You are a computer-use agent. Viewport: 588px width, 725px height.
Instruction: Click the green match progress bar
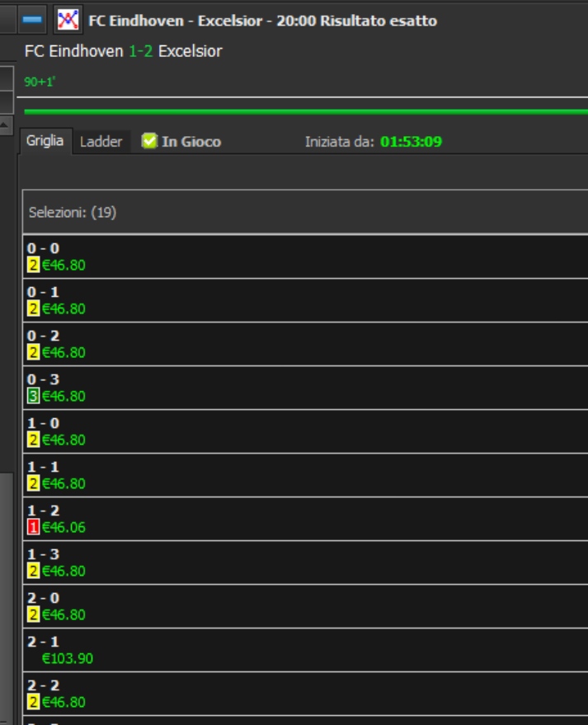click(x=306, y=111)
